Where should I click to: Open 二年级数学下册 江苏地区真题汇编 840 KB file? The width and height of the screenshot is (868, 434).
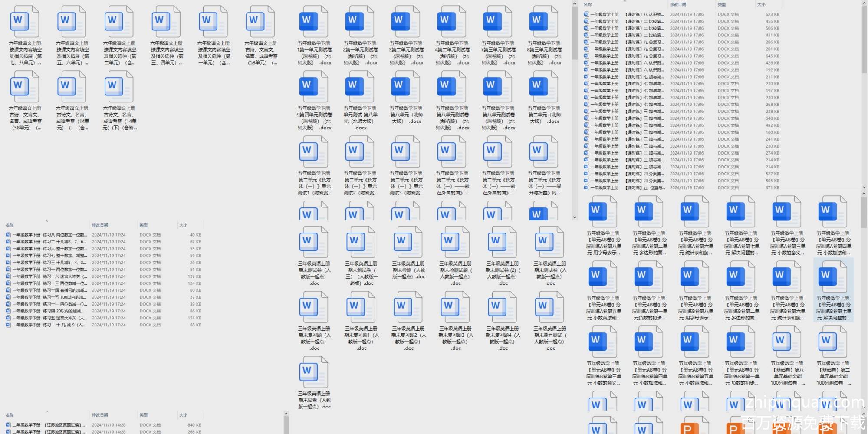(x=47, y=425)
